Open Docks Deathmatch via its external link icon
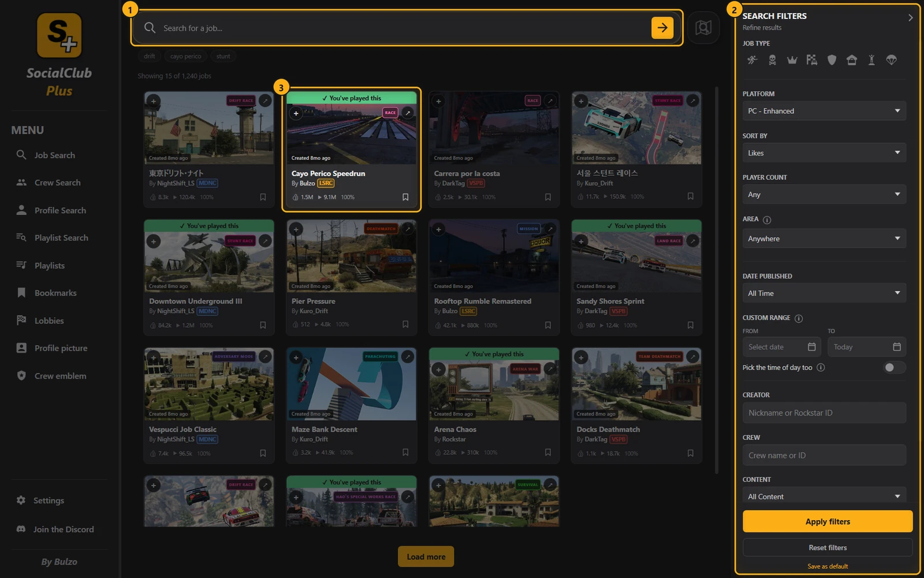The height and width of the screenshot is (578, 924). [x=692, y=357]
